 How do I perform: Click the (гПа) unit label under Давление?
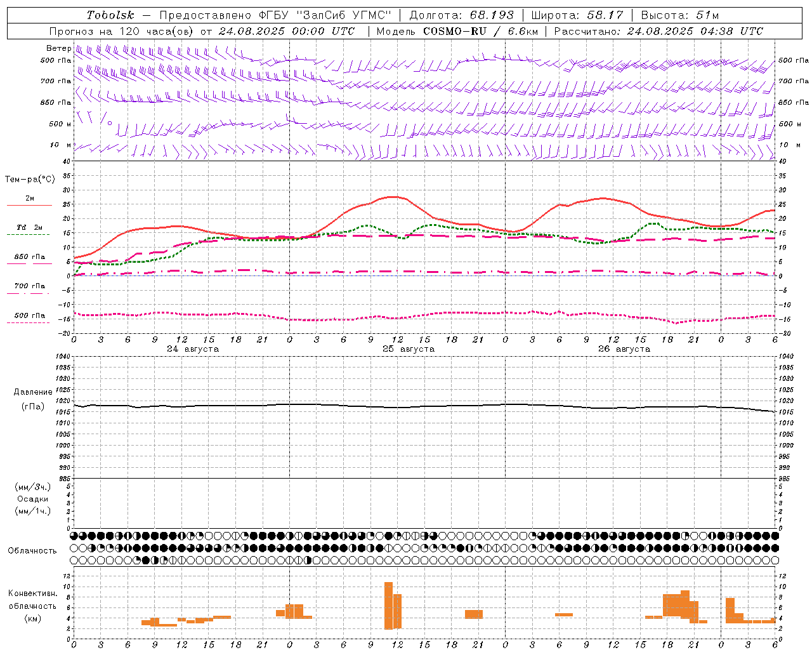[x=33, y=407]
